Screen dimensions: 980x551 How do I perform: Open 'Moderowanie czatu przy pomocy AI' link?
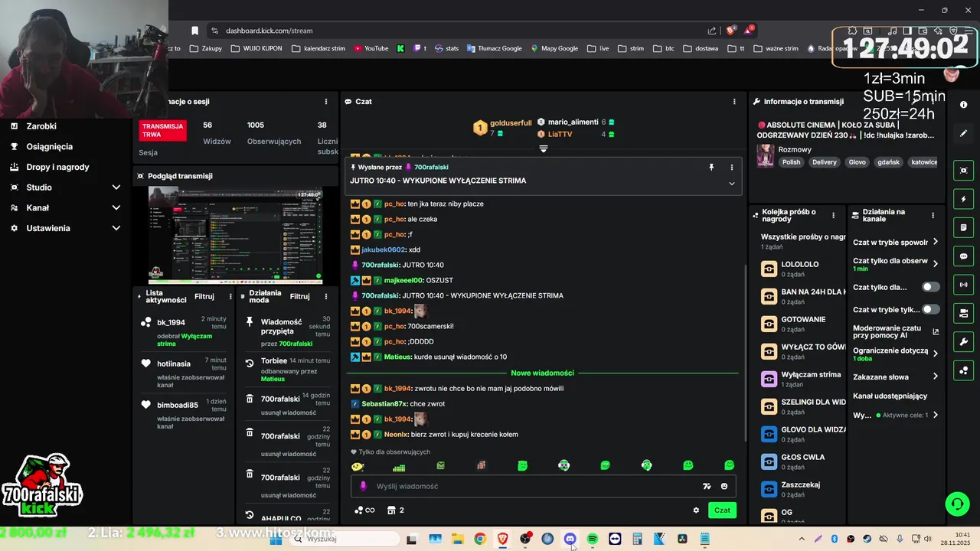coord(896,331)
